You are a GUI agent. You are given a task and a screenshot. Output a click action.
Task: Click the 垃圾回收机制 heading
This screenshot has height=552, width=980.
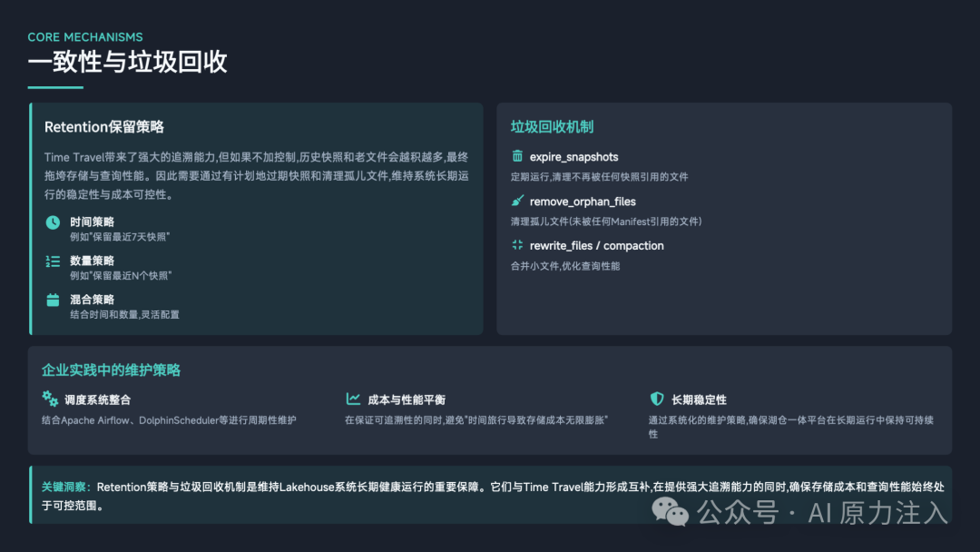(x=552, y=127)
